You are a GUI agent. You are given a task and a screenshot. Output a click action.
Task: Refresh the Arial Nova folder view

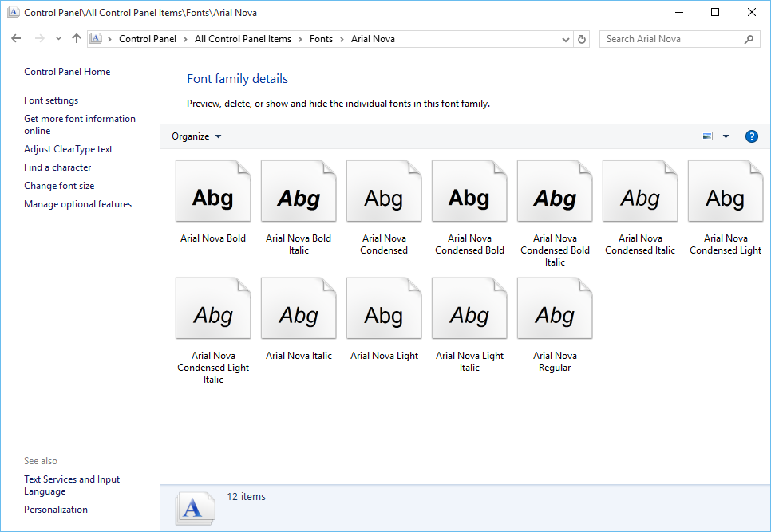point(582,39)
